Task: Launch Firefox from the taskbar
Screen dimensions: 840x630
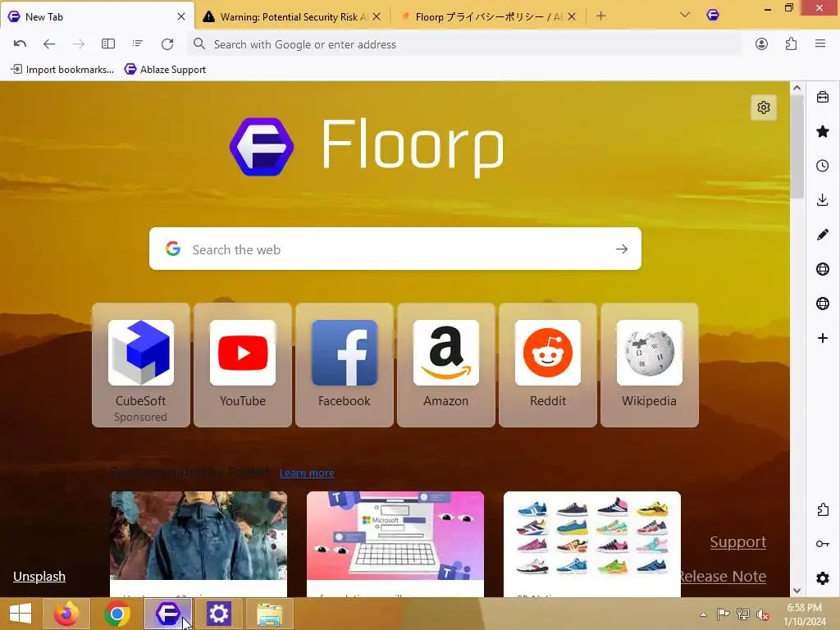Action: click(x=66, y=614)
